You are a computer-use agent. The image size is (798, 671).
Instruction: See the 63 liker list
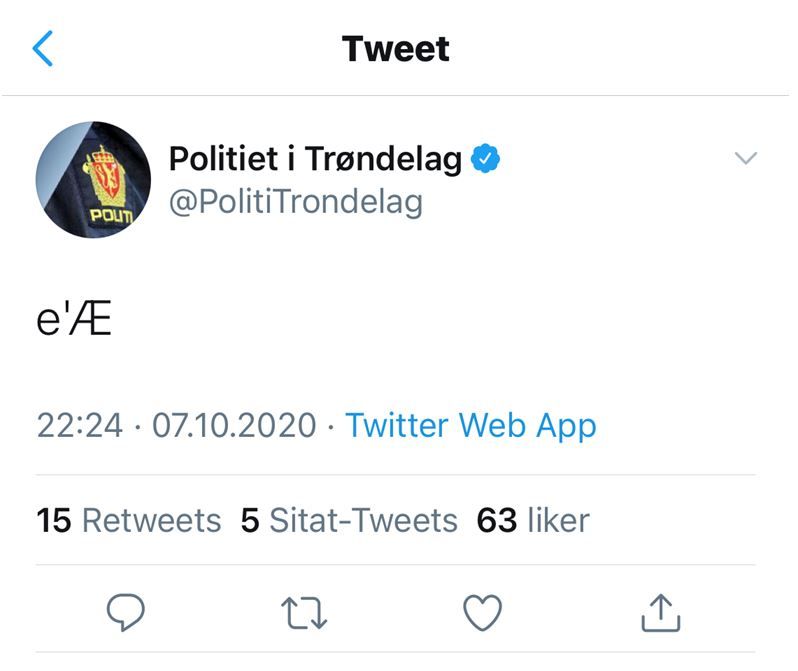pos(533,520)
